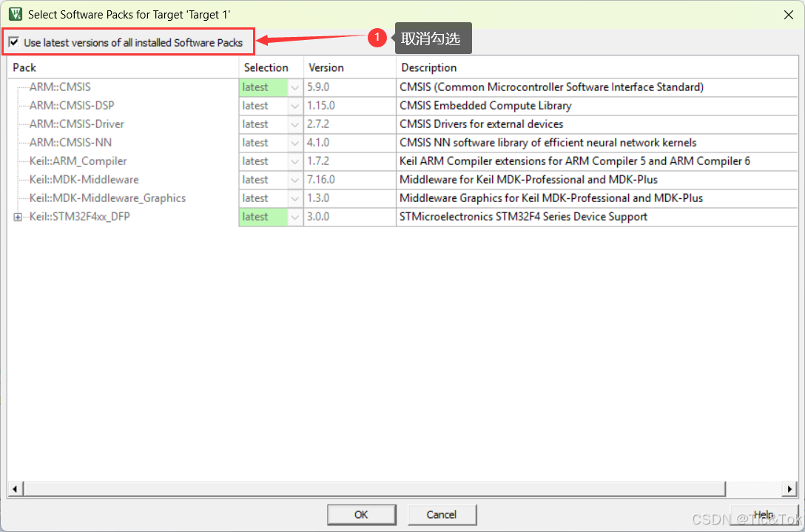Click the horizontal scrollbar thumb
This screenshot has height=532, width=805.
tap(374, 489)
